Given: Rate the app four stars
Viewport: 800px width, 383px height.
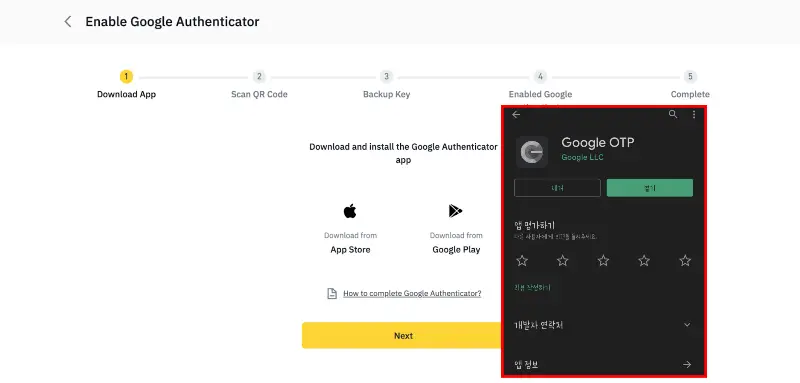Looking at the screenshot, I should point(644,261).
